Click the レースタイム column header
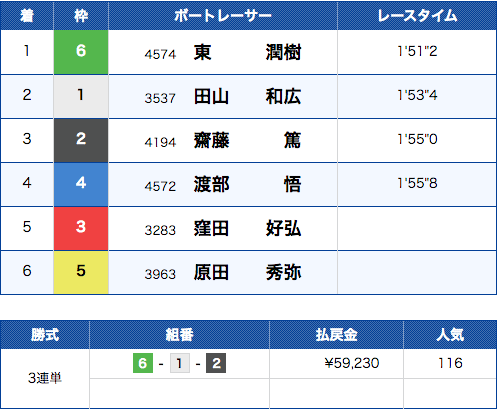Image resolution: width=498 pixels, height=409 pixels. [417, 16]
